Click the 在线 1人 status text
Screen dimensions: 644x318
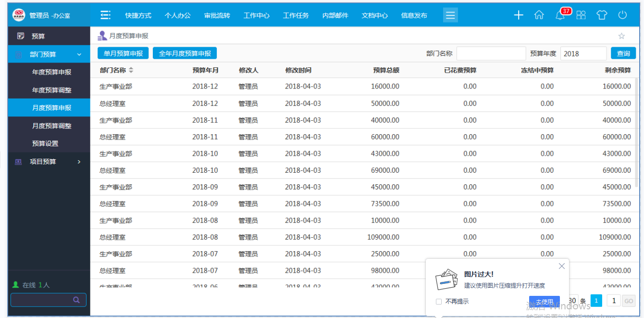tap(36, 285)
